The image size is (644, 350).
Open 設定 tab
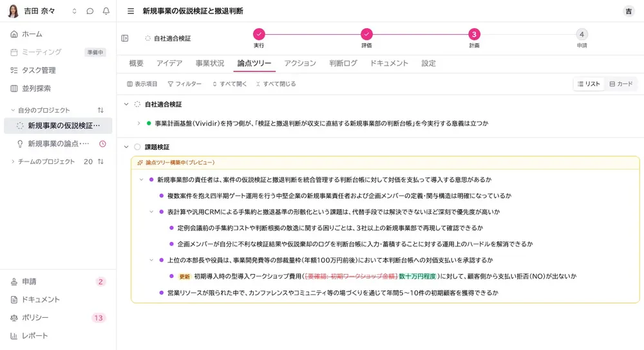pos(428,63)
